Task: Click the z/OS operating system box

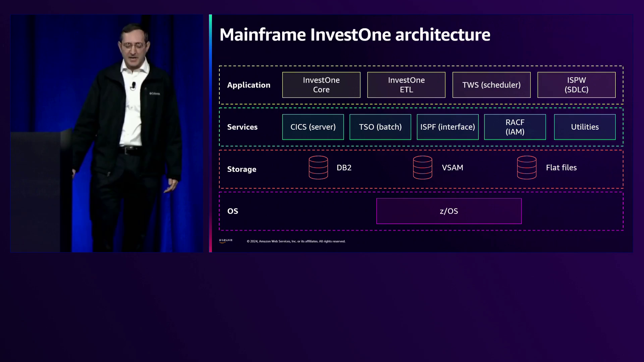Action: [x=449, y=211]
